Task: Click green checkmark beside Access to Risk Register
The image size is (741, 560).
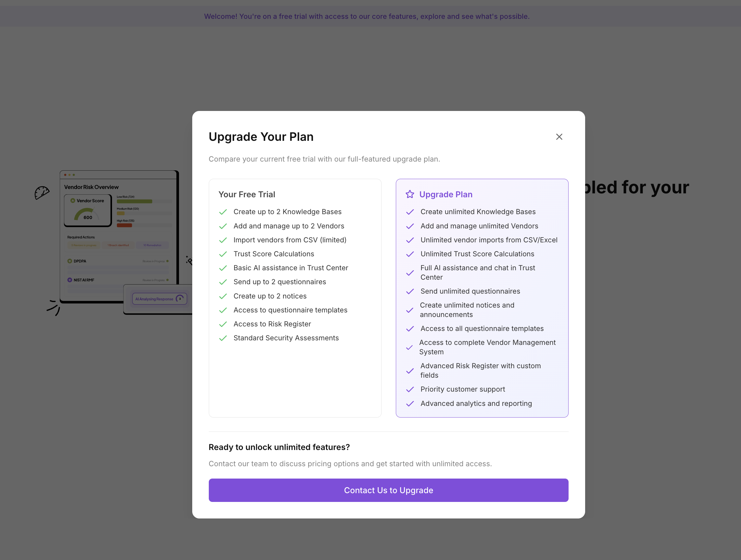Action: tap(223, 324)
